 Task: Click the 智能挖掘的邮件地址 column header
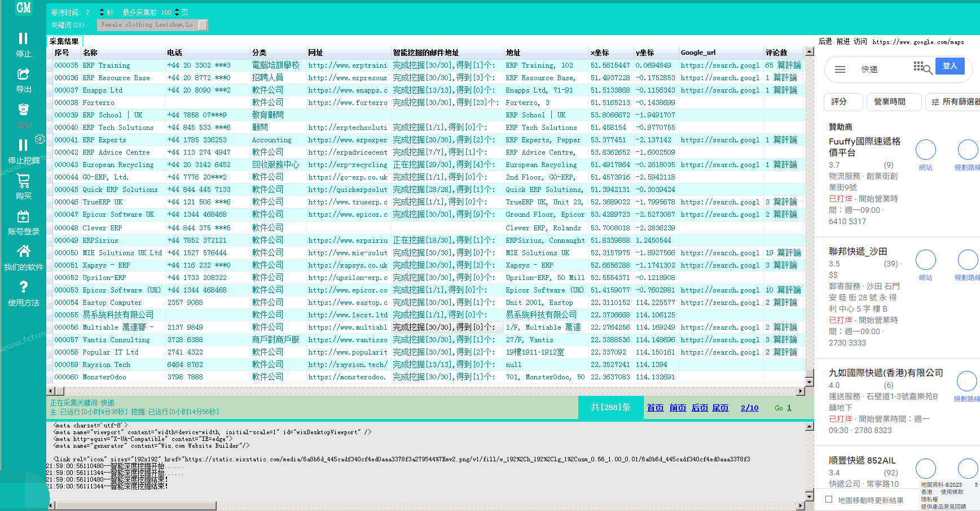click(x=447, y=53)
